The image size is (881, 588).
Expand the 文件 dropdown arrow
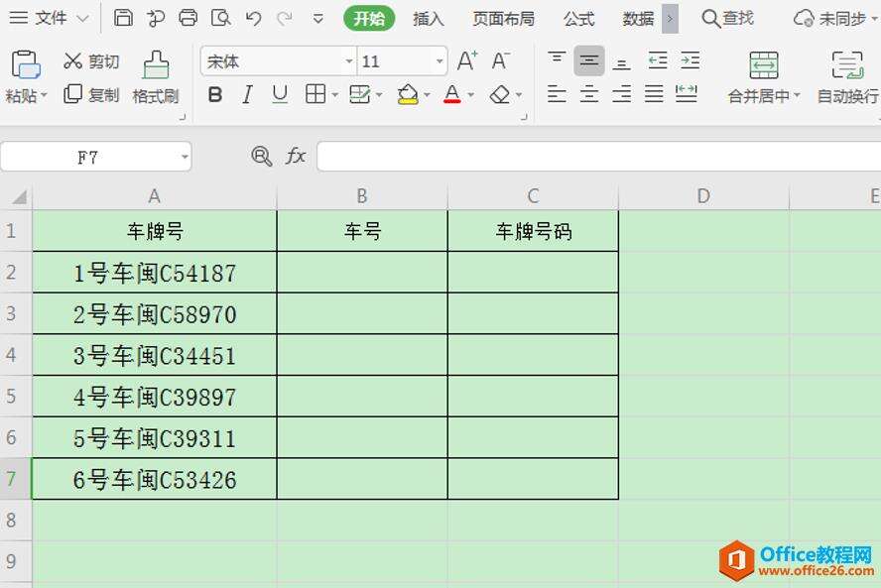point(82,19)
